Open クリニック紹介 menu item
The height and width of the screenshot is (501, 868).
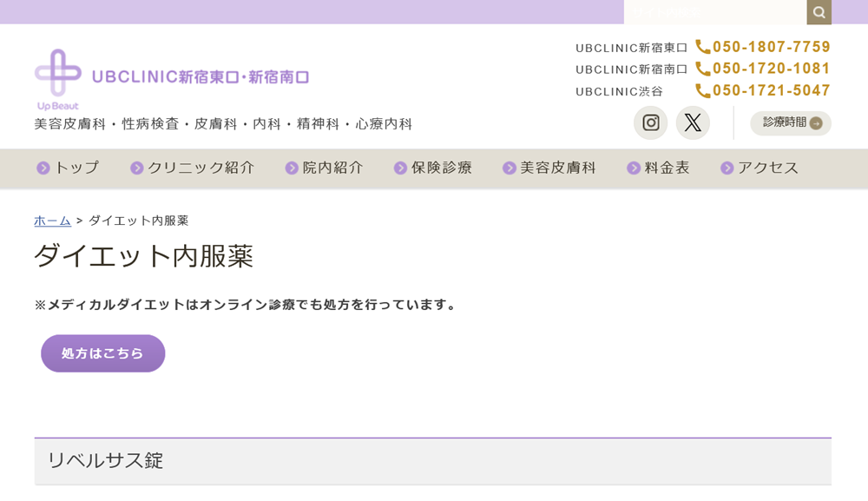[x=193, y=168]
